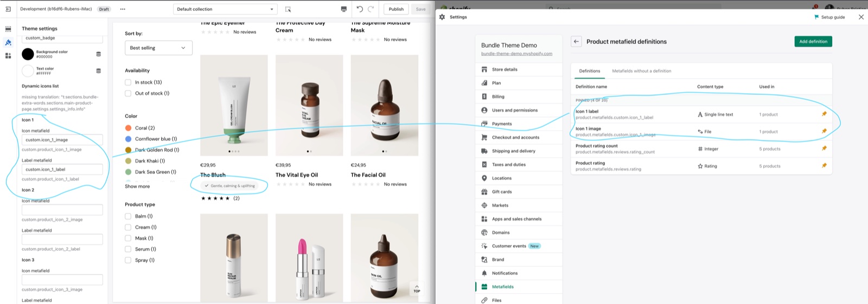Unpin the Product rating count metafield
The height and width of the screenshot is (304, 868).
coord(824,148)
